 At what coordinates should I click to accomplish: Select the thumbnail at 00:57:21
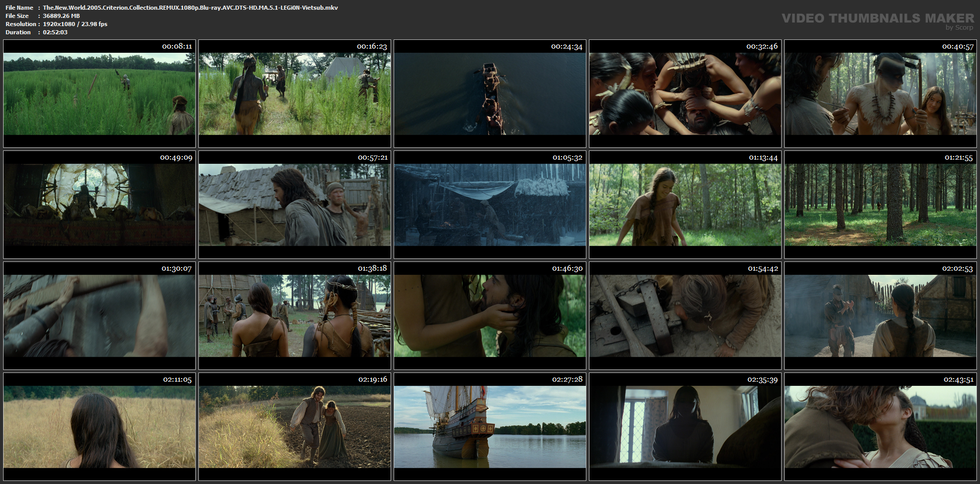point(294,205)
